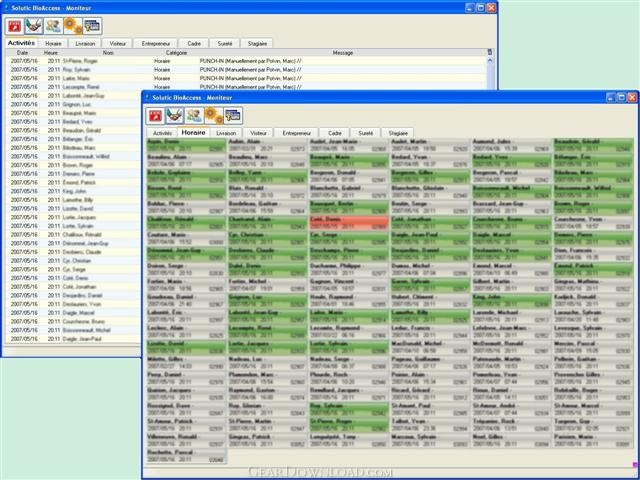640x480 pixels.
Task: Select Gilbert, Martin employee card
Action: 512,285
